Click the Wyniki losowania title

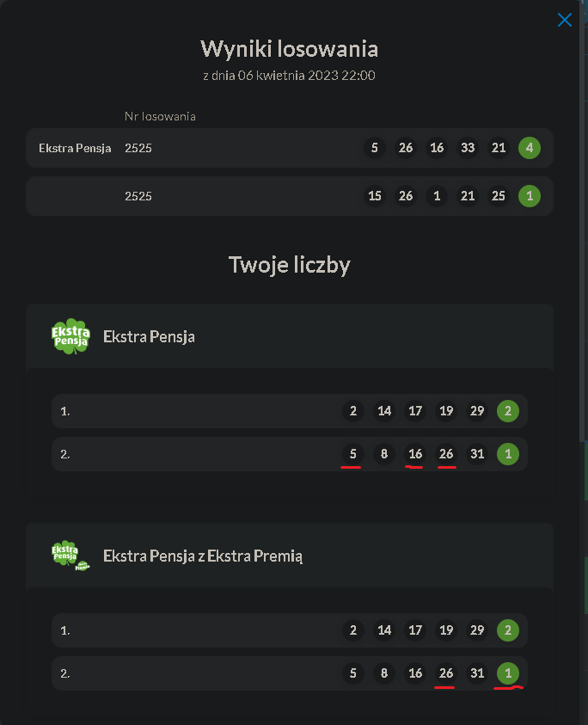290,48
